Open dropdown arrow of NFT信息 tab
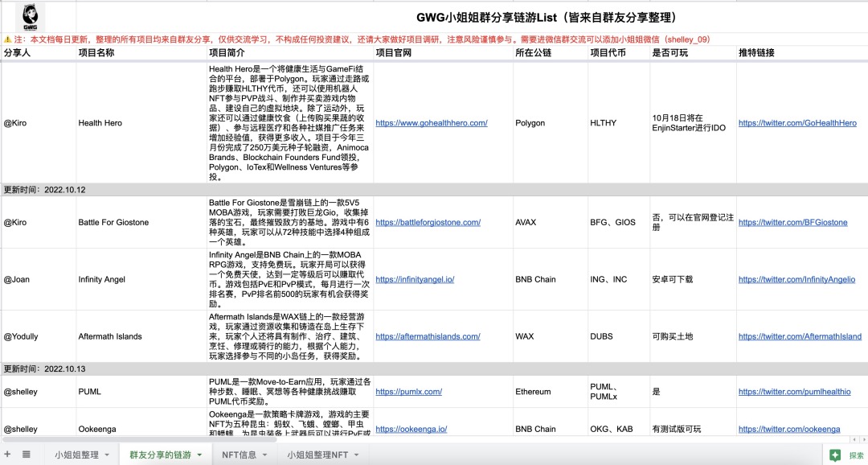This screenshot has height=465, width=868. (264, 455)
